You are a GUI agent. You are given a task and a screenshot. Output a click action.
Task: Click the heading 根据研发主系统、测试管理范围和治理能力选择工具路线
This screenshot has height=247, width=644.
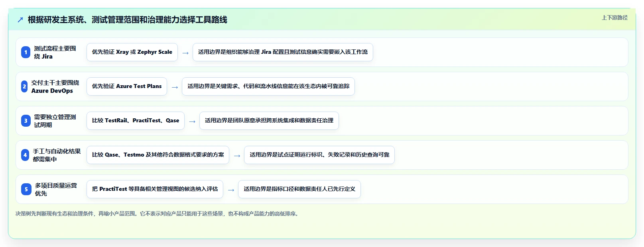(x=127, y=20)
